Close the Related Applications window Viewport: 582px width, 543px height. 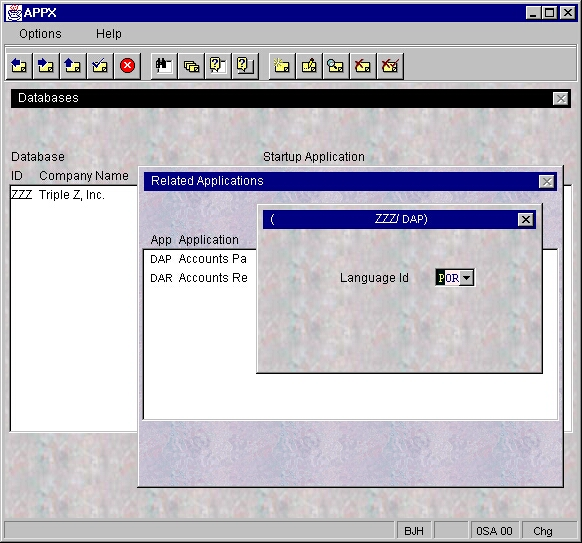click(x=547, y=181)
